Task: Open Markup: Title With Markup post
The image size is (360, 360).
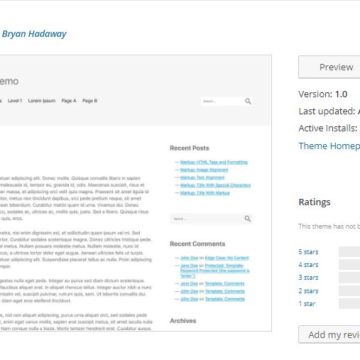Action: pyautogui.click(x=205, y=193)
